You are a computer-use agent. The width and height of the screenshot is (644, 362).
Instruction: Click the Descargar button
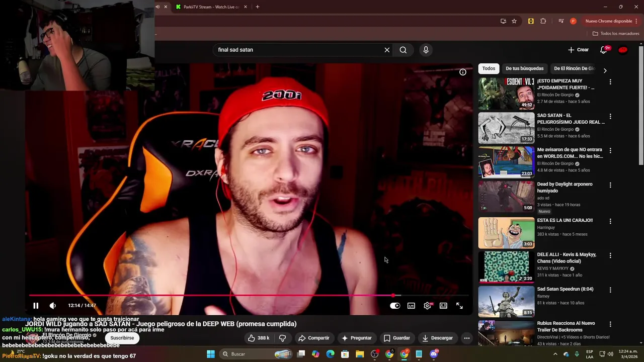coord(437,338)
